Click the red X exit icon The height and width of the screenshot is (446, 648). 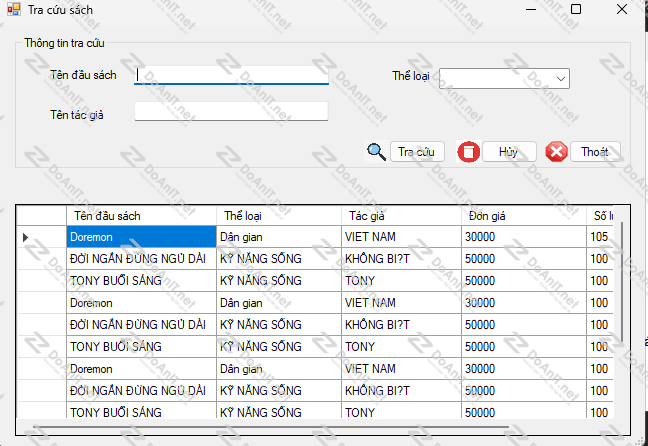556,152
